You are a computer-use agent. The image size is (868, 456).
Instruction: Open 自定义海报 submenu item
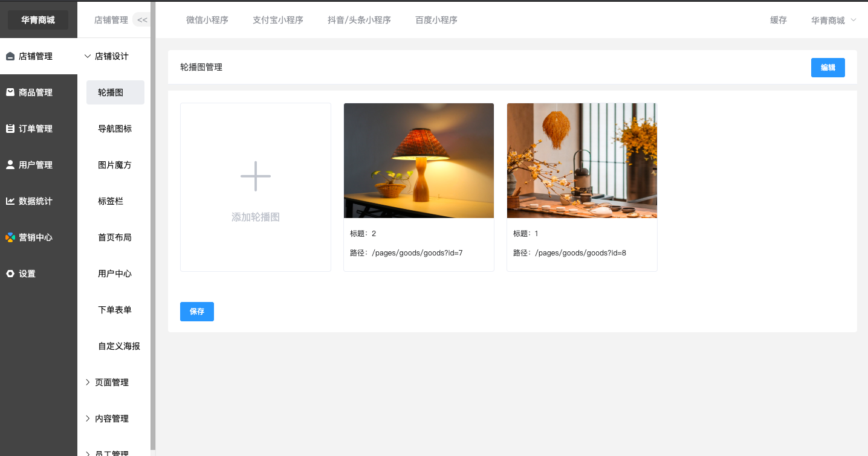[x=119, y=346]
